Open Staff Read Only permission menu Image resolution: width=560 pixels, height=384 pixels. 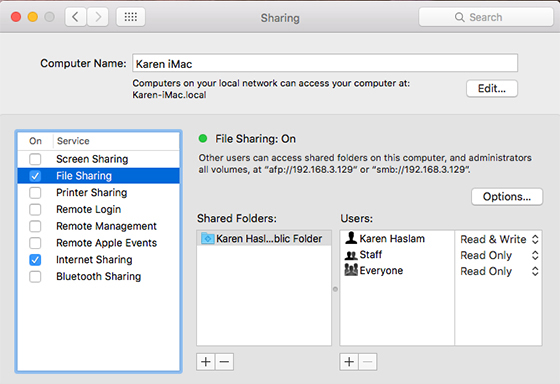pyautogui.click(x=499, y=255)
